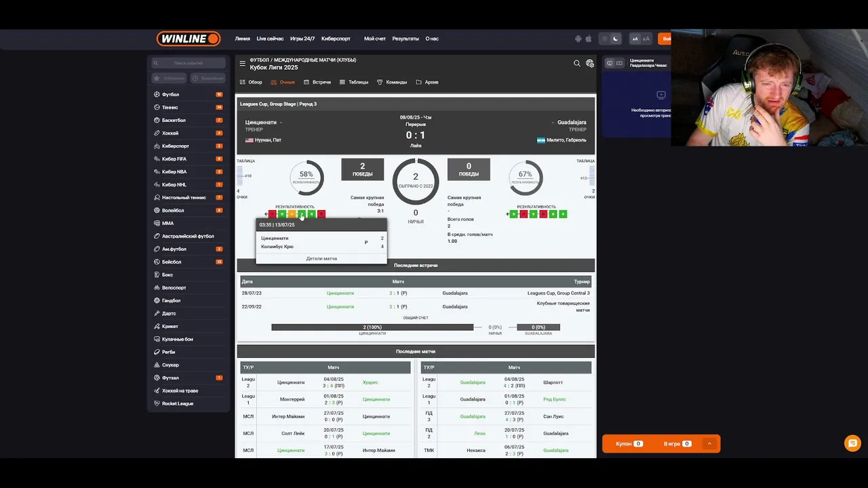Open Дартс in the sidebar
The width and height of the screenshot is (868, 488).
(188, 313)
